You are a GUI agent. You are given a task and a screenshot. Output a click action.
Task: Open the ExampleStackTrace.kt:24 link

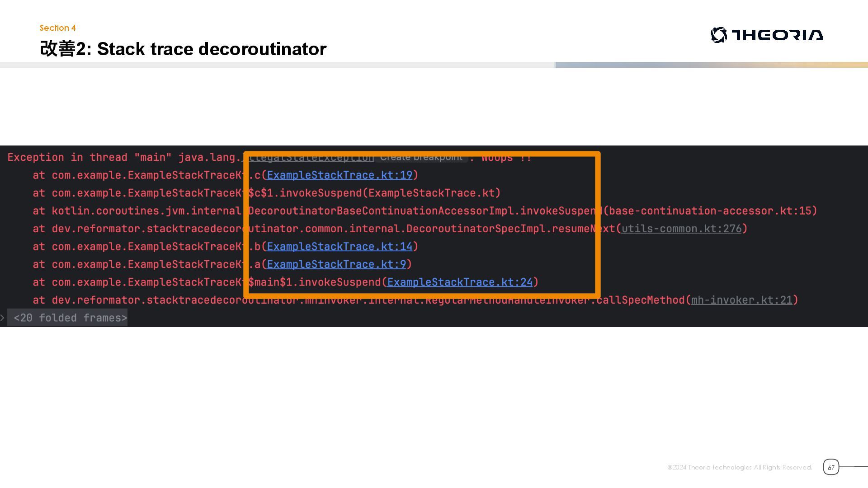tap(460, 282)
